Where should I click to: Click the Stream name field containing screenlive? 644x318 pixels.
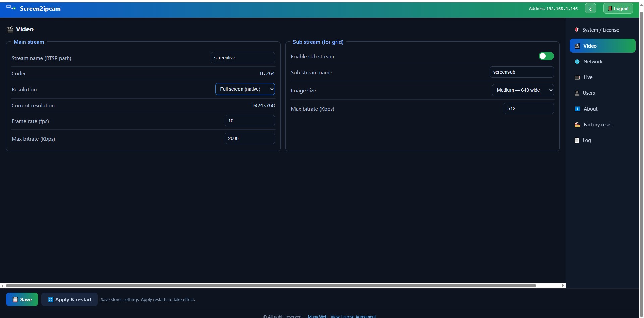tap(243, 58)
